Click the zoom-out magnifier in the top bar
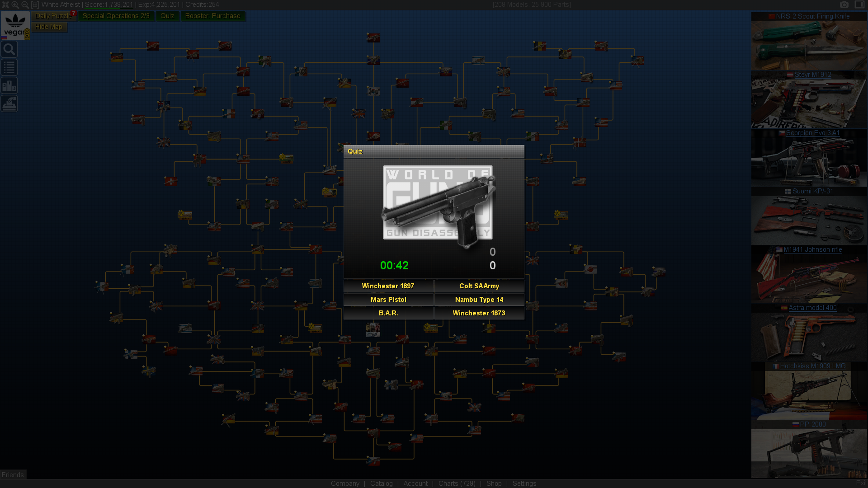Screen dimensions: 868x488 (x=25, y=5)
